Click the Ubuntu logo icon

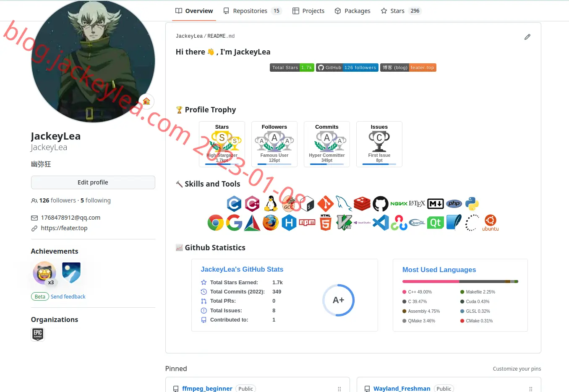[x=491, y=223]
